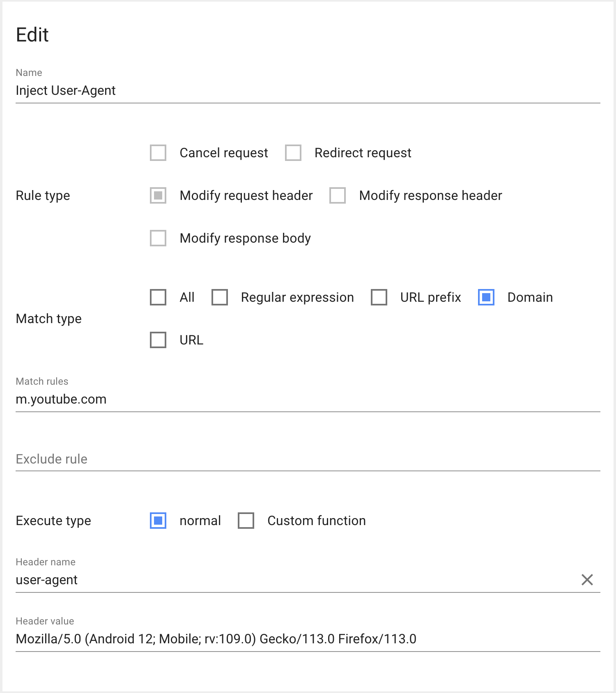Choose Regular expression match type

click(220, 297)
